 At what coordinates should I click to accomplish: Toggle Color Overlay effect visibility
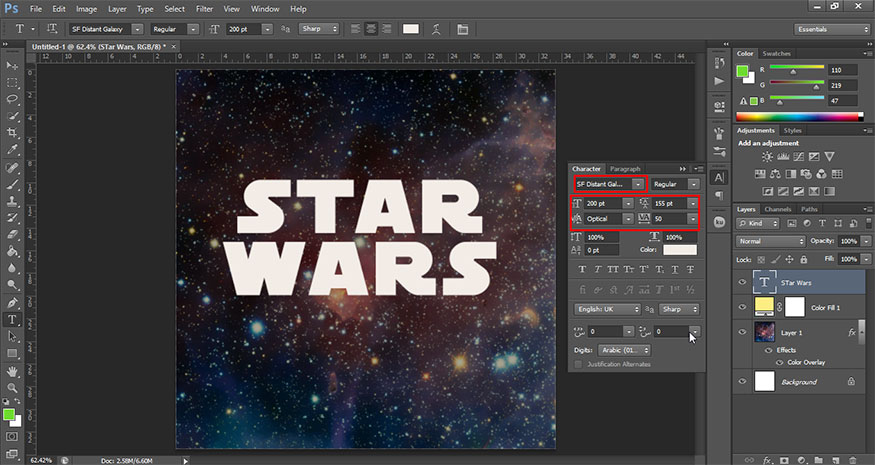[779, 362]
